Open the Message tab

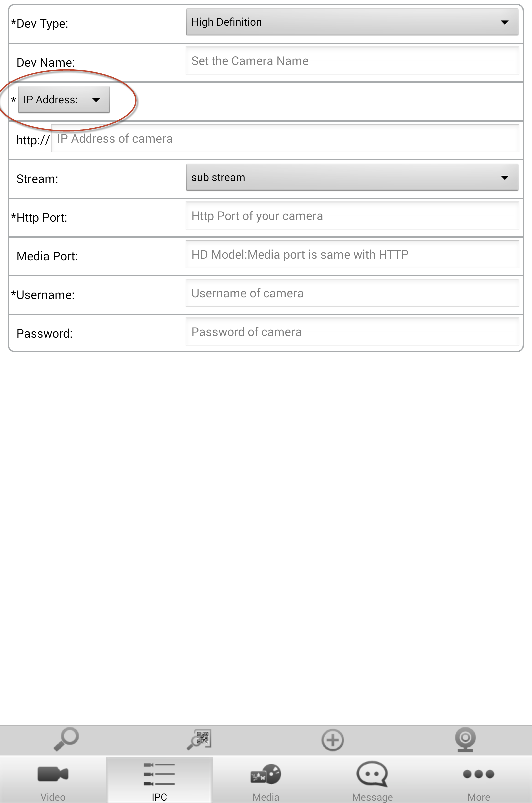tap(372, 780)
